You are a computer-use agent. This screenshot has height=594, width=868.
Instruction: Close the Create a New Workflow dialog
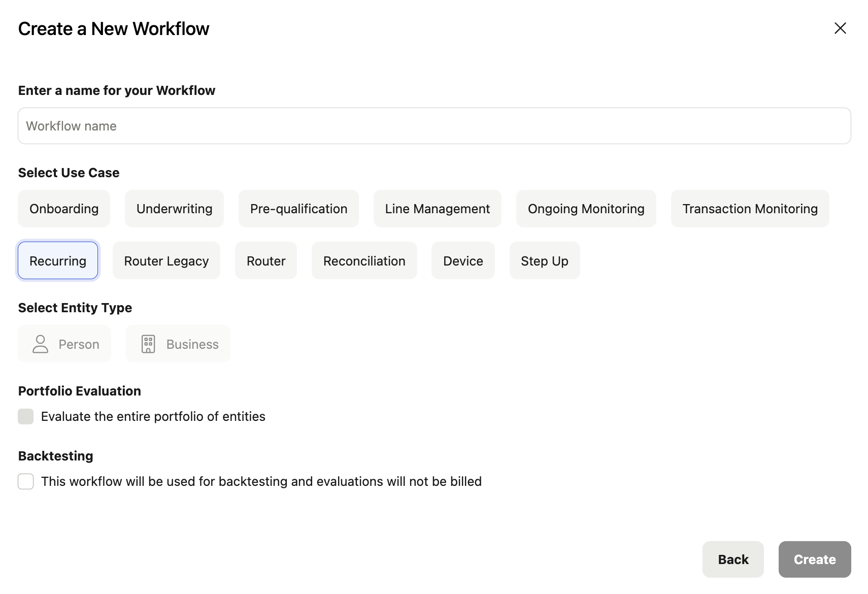click(840, 28)
